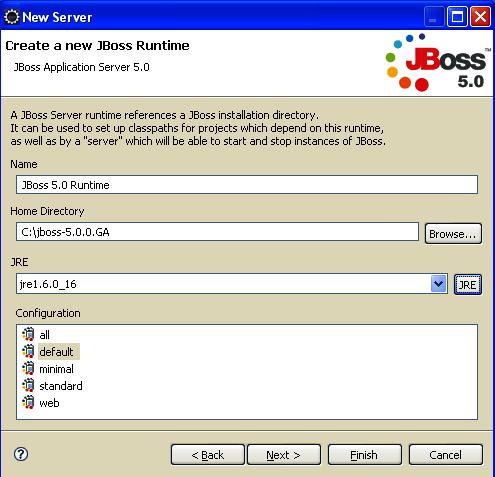Image resolution: width=495 pixels, height=477 pixels.
Task: Click the server icon beside 'minimal' configuration
Action: point(28,368)
